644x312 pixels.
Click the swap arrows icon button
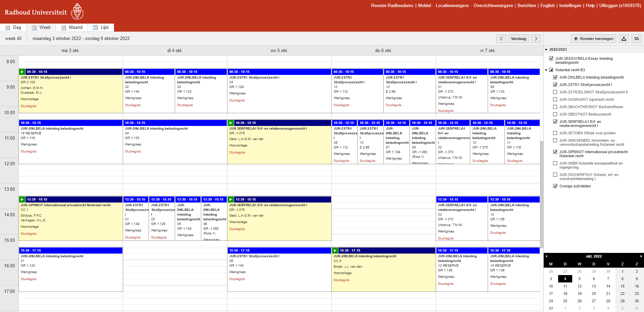pos(636,39)
